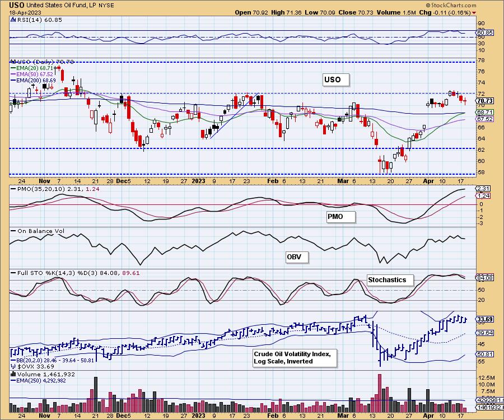The width and height of the screenshot is (504, 420).
Task: Click the 33.69 OVX value tag on right
Action: coord(486,319)
